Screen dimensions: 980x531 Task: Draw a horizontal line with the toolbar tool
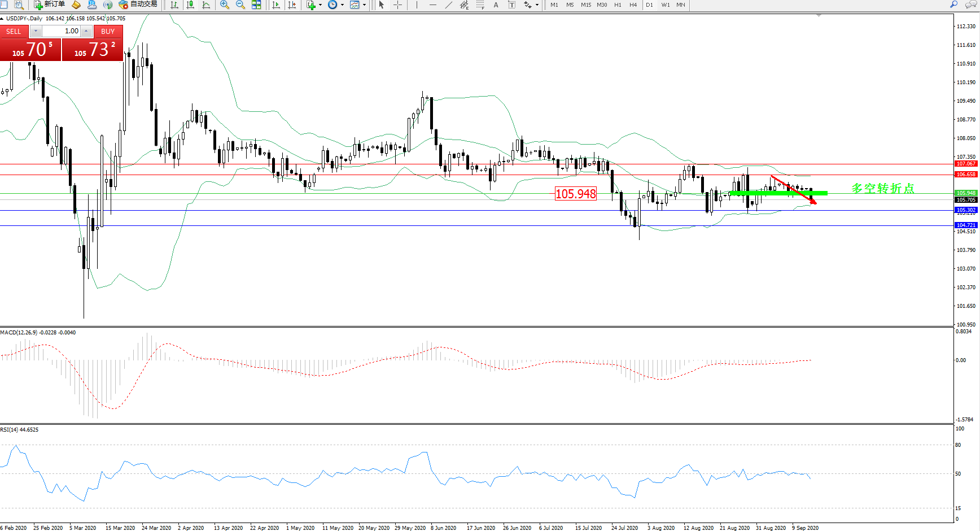coord(432,5)
